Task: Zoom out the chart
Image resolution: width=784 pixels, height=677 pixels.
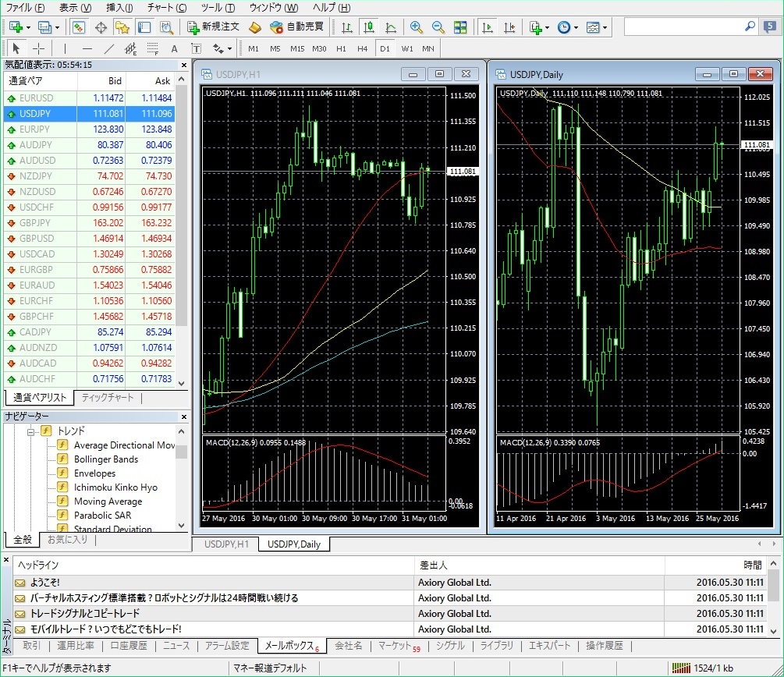Action: (x=438, y=27)
